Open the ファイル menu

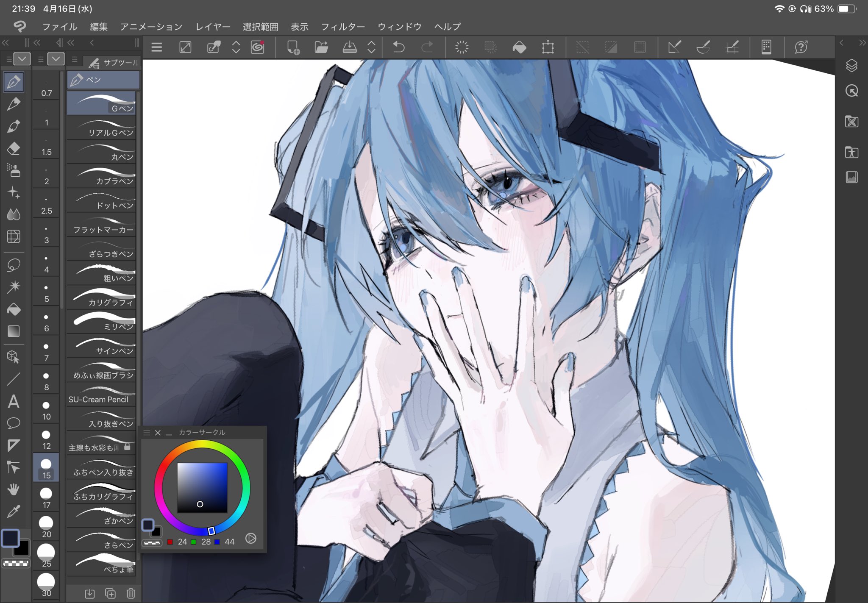point(60,27)
